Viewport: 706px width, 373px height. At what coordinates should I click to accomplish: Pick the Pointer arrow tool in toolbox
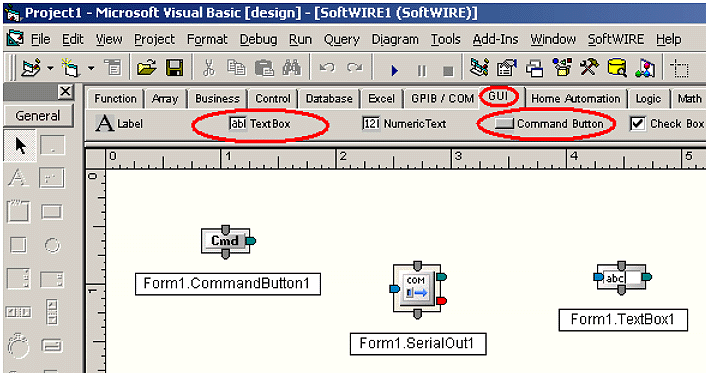click(20, 146)
